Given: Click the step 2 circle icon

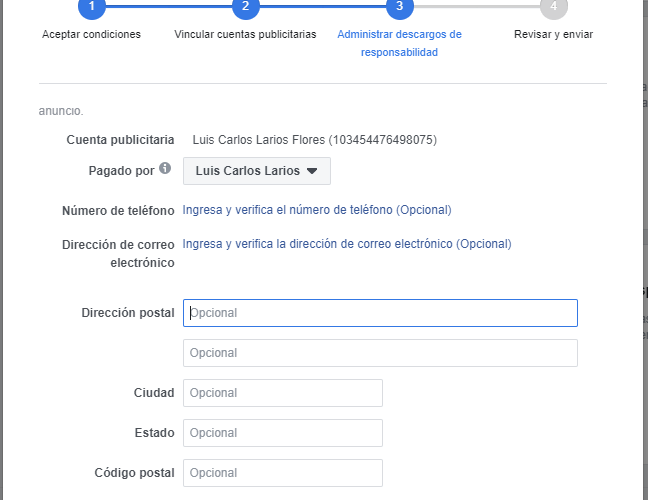Looking at the screenshot, I should coord(246,6).
